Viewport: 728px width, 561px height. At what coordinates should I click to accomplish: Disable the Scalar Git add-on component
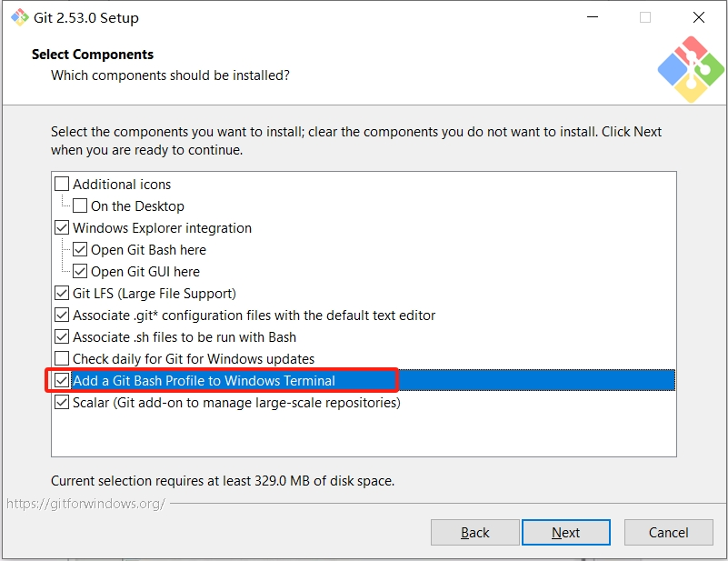[61, 402]
